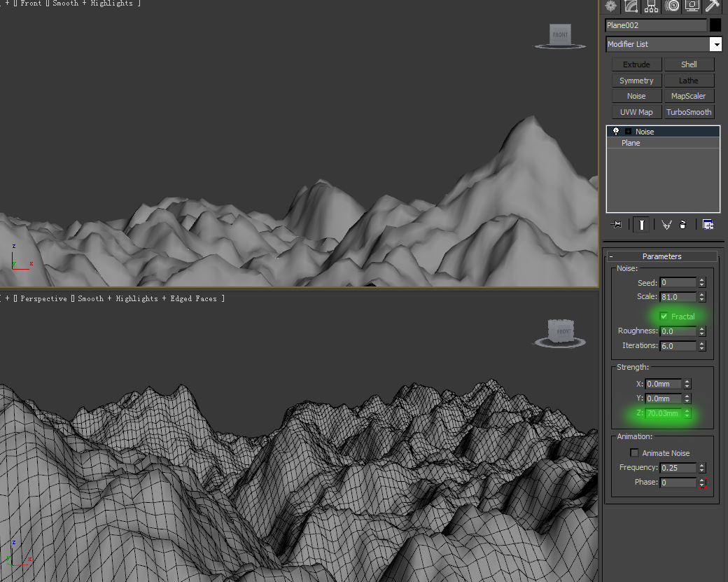Open the Create command panel tab
The height and width of the screenshot is (582, 728).
pyautogui.click(x=611, y=6)
